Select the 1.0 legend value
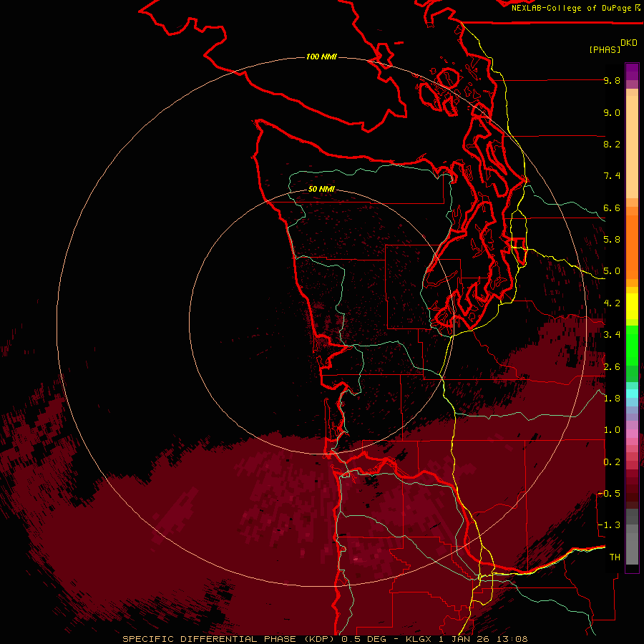 (x=612, y=430)
